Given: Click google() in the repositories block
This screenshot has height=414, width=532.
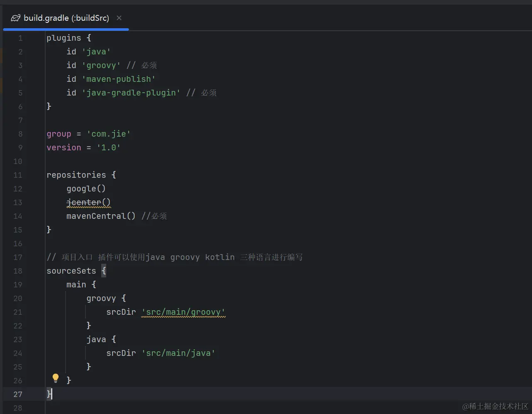Looking at the screenshot, I should coord(86,189).
